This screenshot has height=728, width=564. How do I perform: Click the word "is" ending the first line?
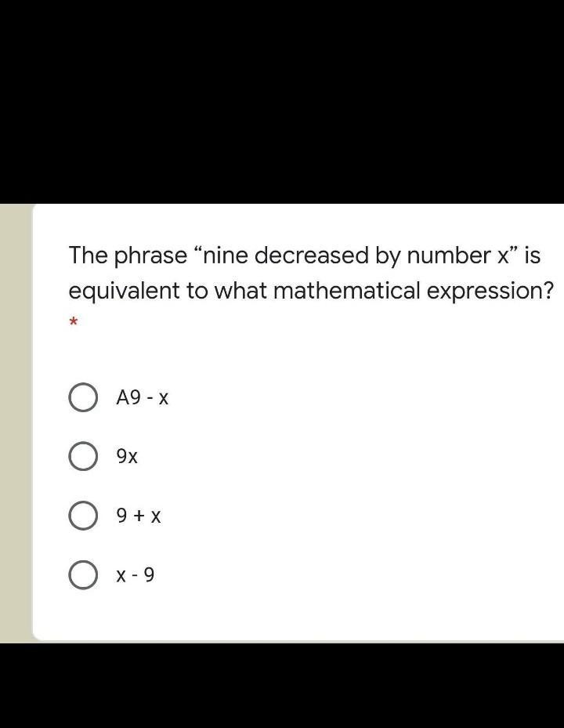(533, 255)
